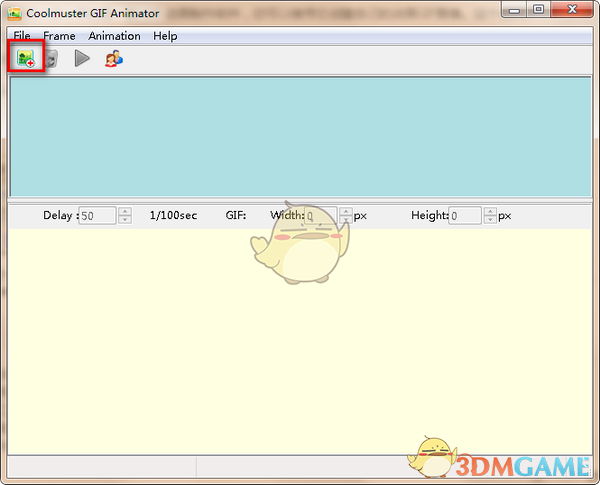Increase GIF Width with up arrow
Viewport: 600px width, 485px height.
coord(346,211)
